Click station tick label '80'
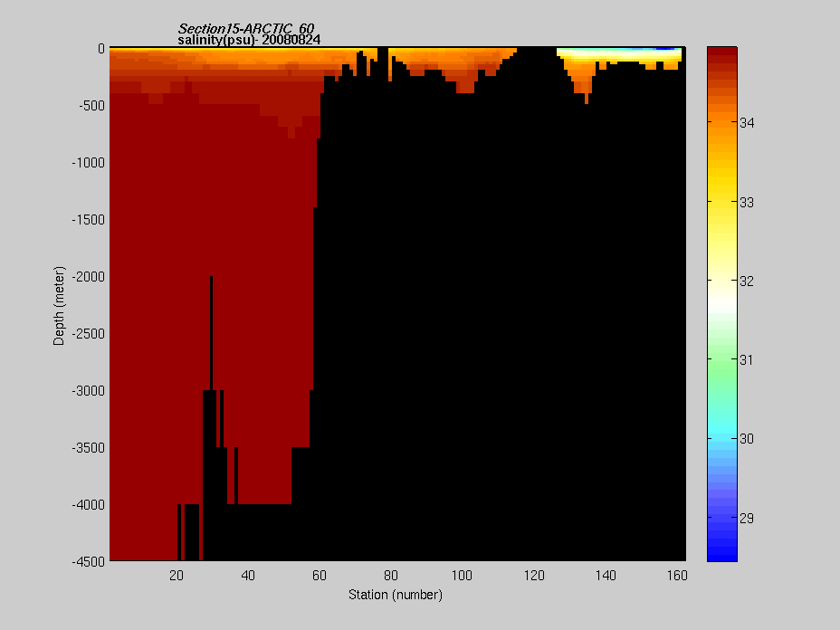 coord(391,576)
